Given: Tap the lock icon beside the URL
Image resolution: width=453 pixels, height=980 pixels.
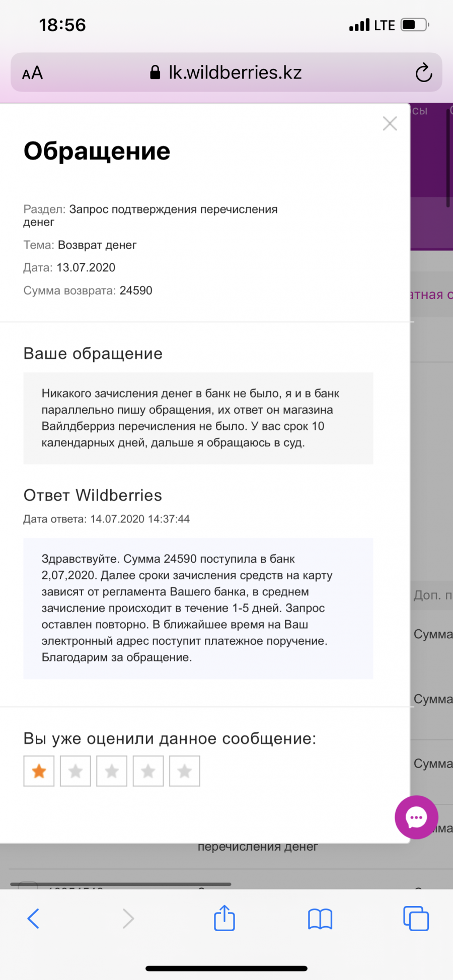Looking at the screenshot, I should point(155,72).
